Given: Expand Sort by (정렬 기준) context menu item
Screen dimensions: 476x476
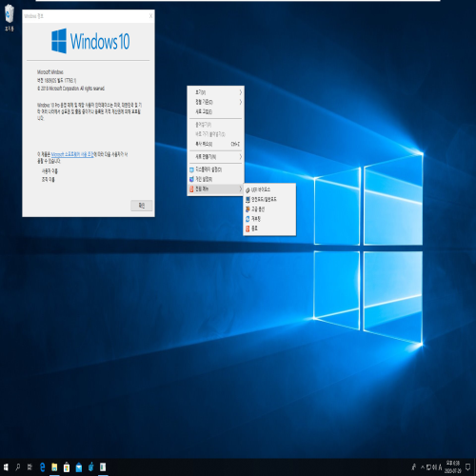Looking at the screenshot, I should click(x=216, y=102).
